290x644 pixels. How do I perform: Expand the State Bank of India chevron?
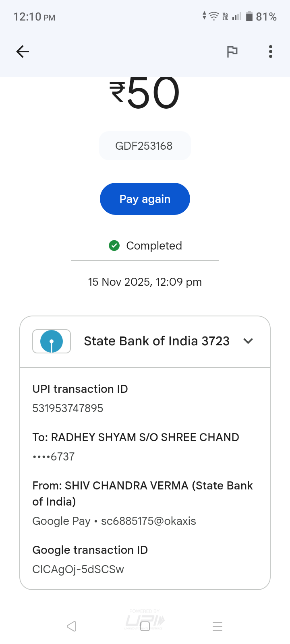[x=248, y=341]
